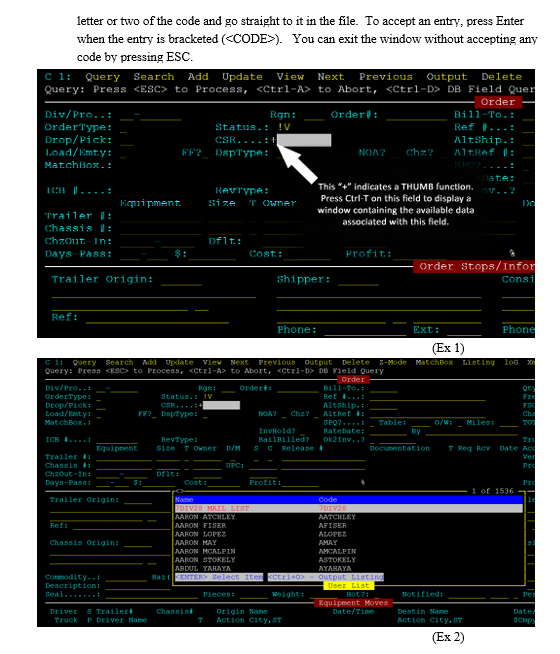This screenshot has height=654, width=560.
Task: Click the Code column header in User List
Action: [x=328, y=500]
